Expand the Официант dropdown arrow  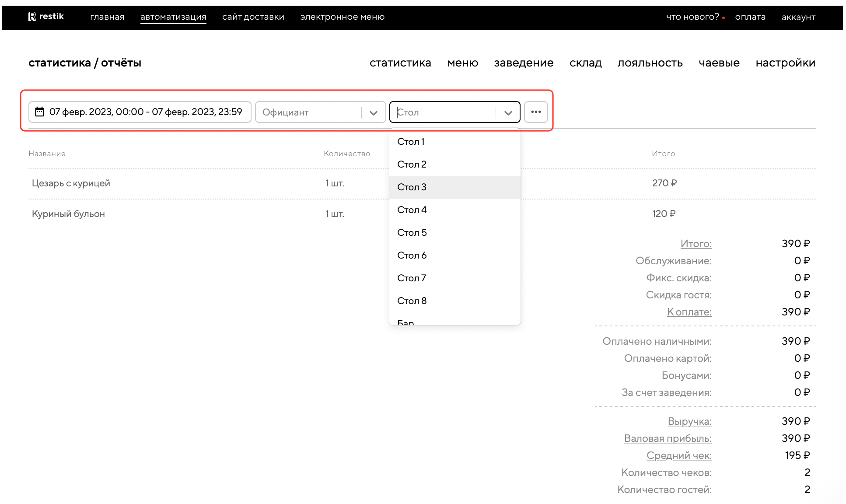373,113
